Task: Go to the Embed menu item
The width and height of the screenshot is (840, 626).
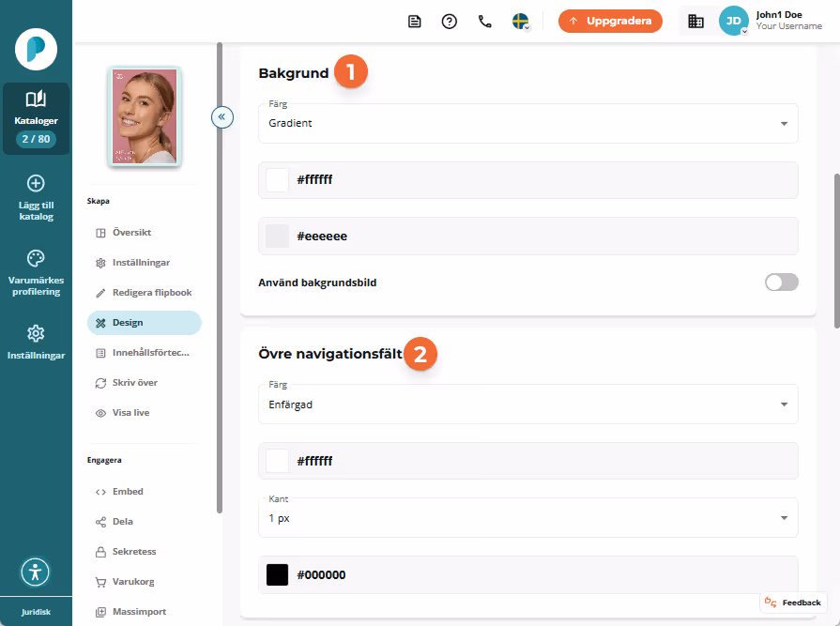Action: click(x=145, y=491)
